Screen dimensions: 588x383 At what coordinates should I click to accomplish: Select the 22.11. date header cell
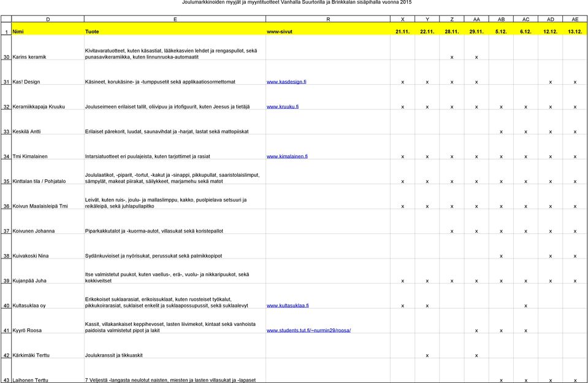click(x=427, y=28)
